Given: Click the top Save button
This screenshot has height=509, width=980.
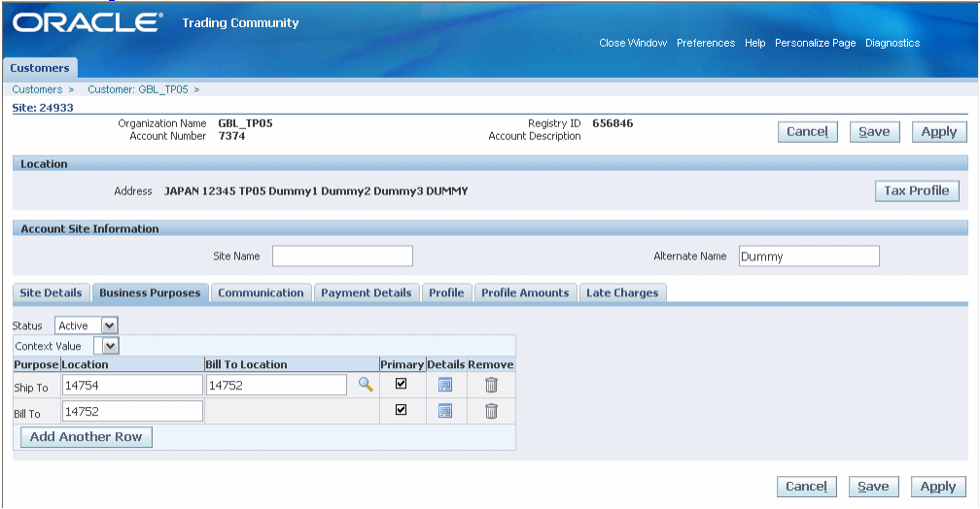Looking at the screenshot, I should tap(874, 132).
